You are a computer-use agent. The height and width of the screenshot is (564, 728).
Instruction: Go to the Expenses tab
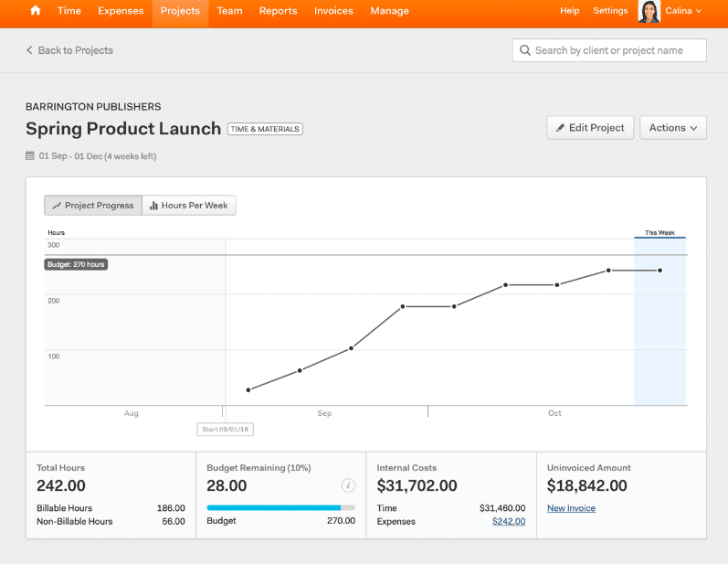121,11
